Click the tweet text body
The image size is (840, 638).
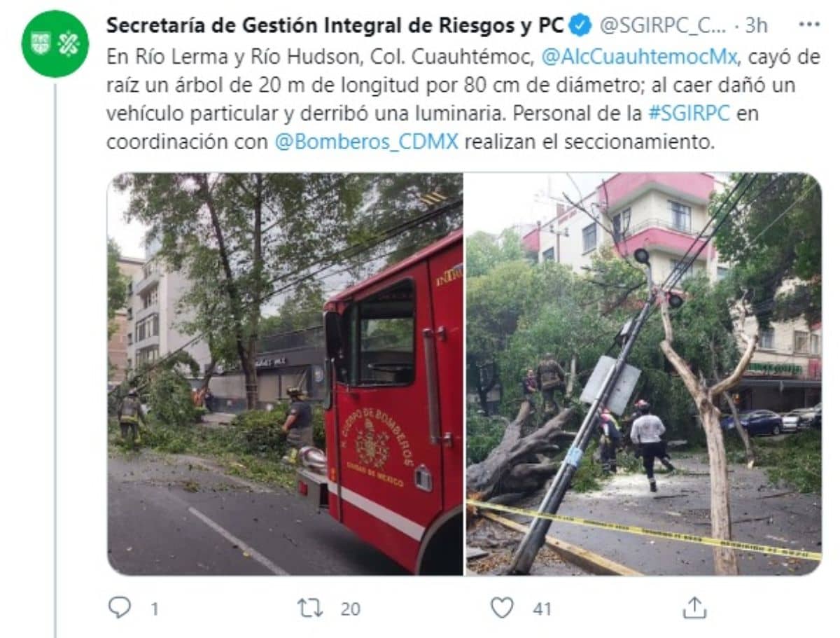pos(463,99)
